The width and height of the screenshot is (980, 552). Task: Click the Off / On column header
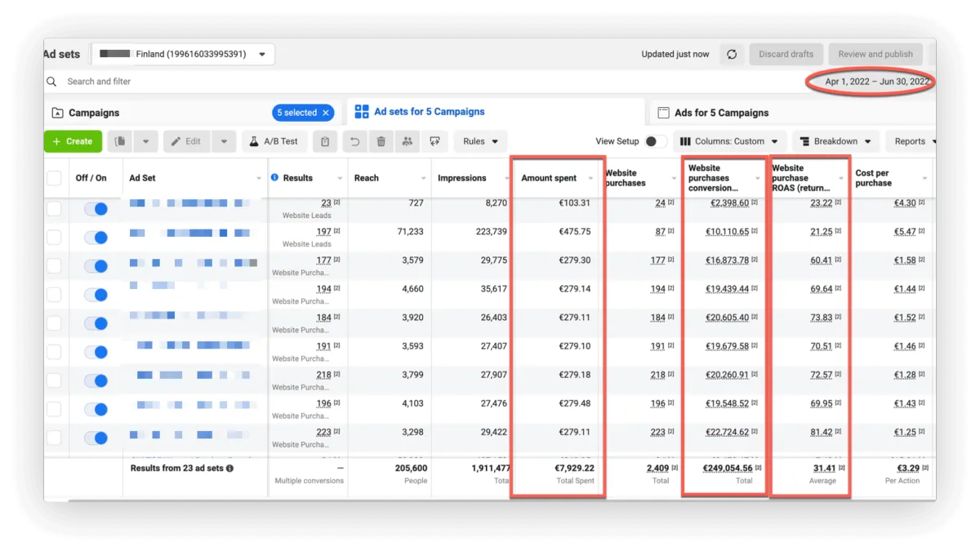coord(91,178)
